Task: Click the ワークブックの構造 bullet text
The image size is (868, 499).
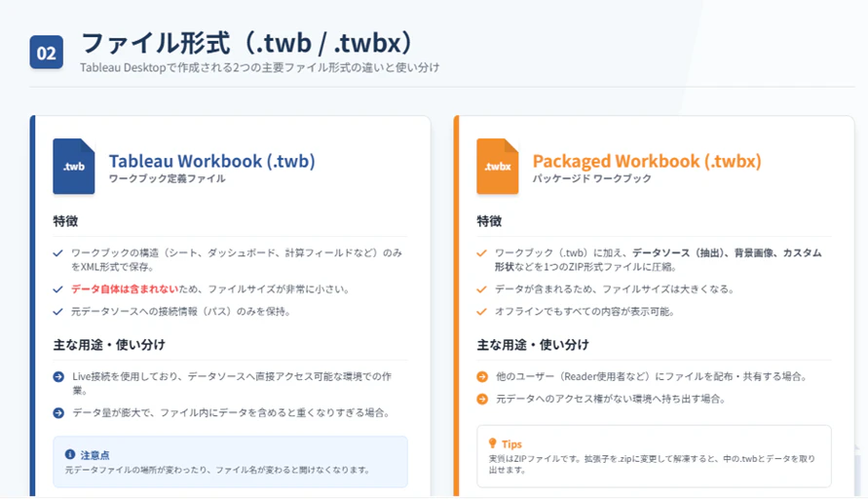Action: (237, 260)
